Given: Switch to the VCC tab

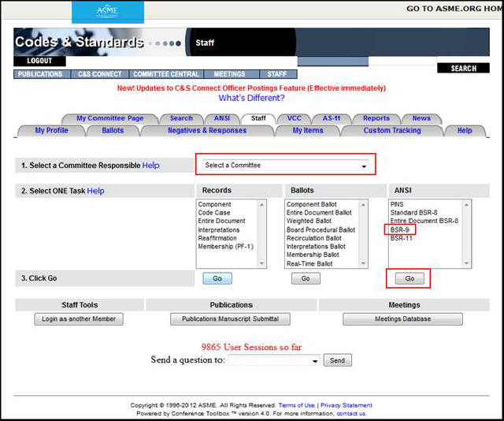Looking at the screenshot, I should coord(294,118).
